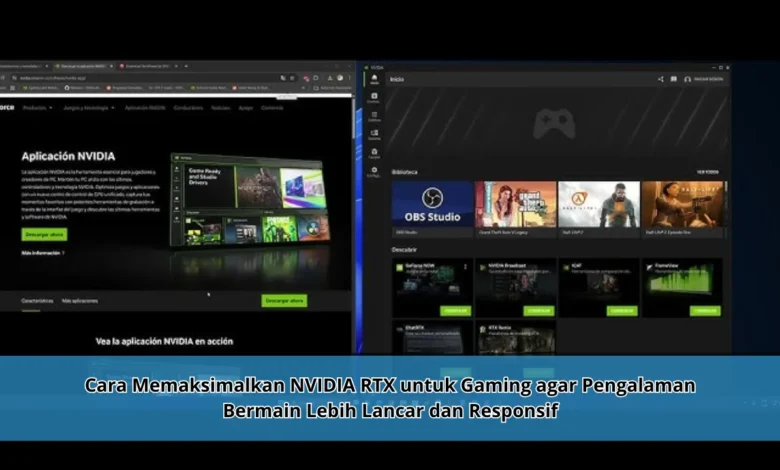Click green button on GeForce NOW card
This screenshot has width=780, height=470.
click(455, 311)
